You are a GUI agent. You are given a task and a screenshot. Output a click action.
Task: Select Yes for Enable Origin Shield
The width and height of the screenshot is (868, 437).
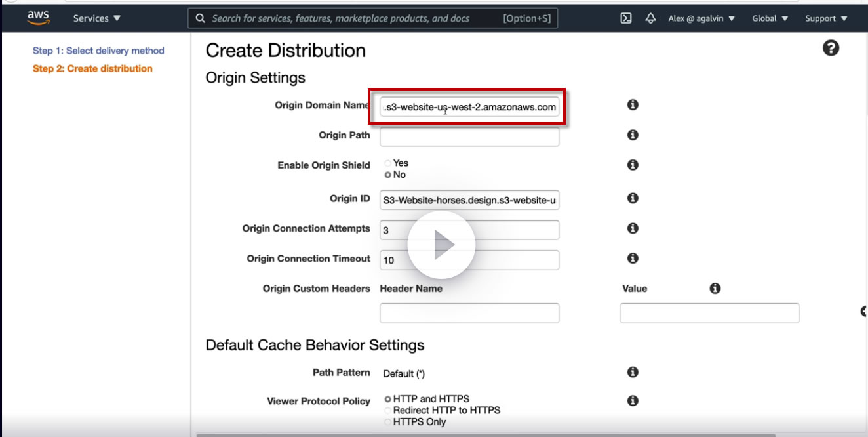coord(388,163)
